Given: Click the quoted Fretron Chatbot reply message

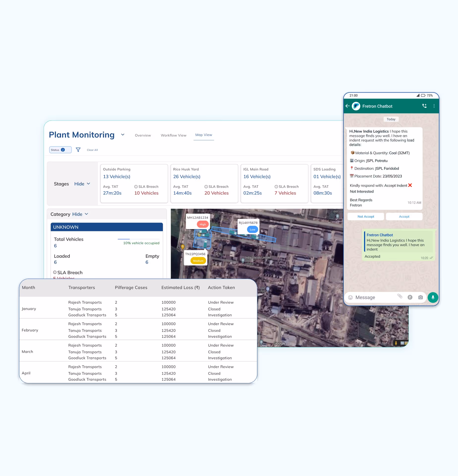Looking at the screenshot, I should [x=399, y=242].
